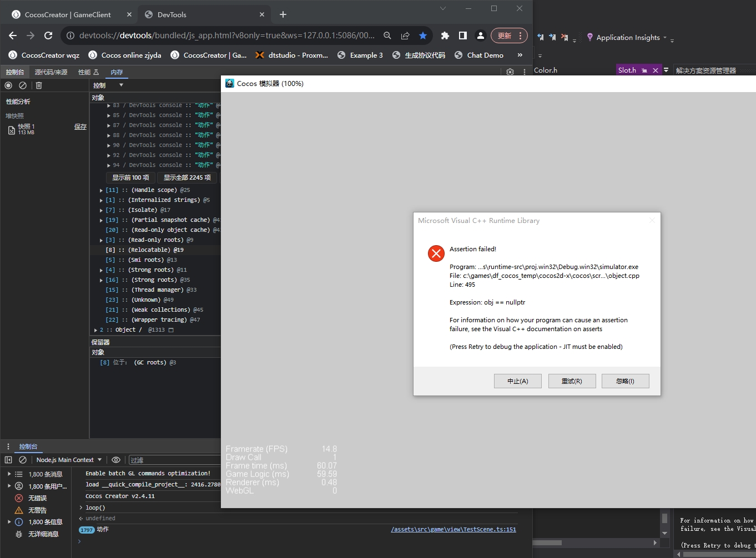The width and height of the screenshot is (756, 558).
Task: Share this page via address bar icon
Action: (405, 35)
